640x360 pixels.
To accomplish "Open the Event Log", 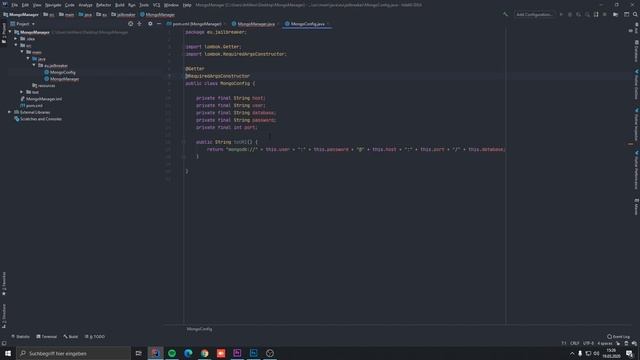I will 618,337.
